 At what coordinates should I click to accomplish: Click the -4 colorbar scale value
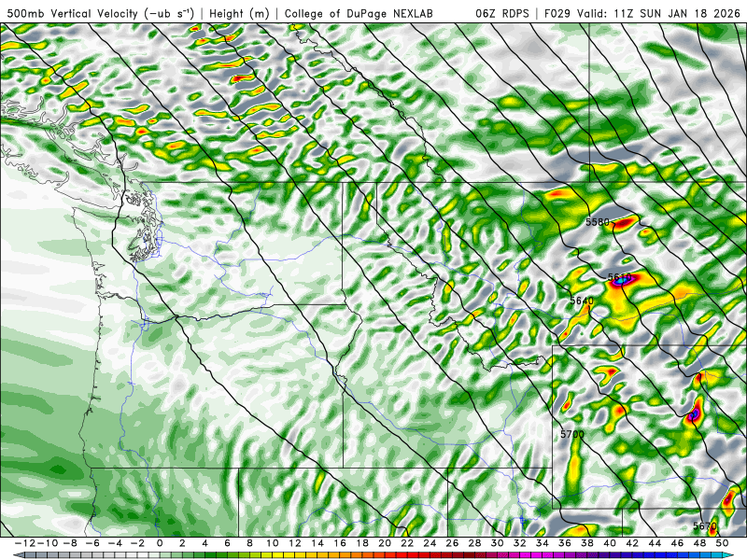[x=115, y=543]
